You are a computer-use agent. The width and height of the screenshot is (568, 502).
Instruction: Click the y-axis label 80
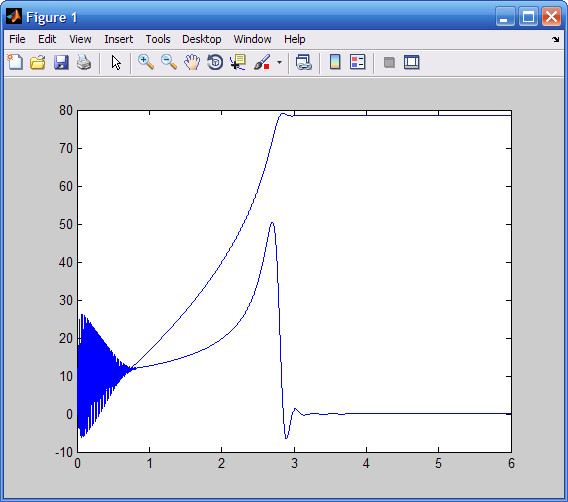(x=66, y=110)
